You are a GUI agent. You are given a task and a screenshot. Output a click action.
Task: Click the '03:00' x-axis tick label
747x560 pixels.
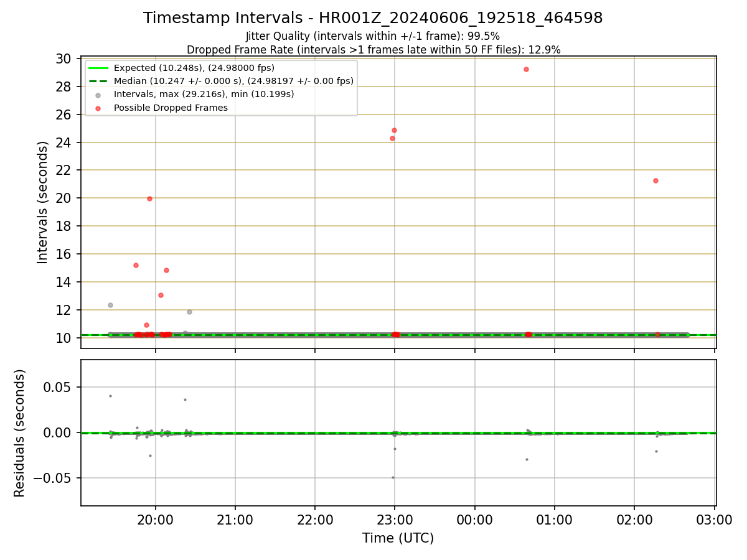[714, 521]
